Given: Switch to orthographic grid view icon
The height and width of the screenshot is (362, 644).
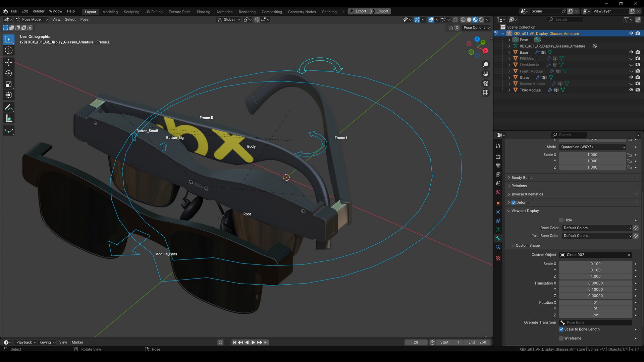Looking at the screenshot, I should tap(486, 93).
